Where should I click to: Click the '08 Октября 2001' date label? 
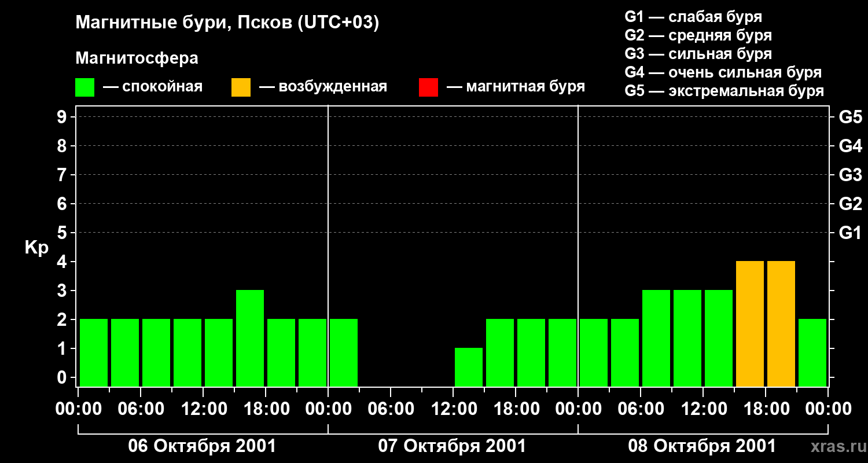[702, 446]
